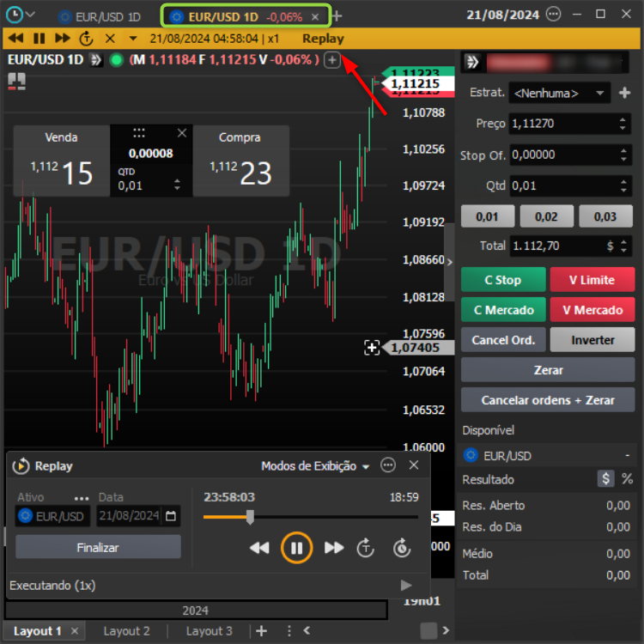The height and width of the screenshot is (644, 644).
Task: Select the 0,02 quantity preset
Action: tap(548, 216)
